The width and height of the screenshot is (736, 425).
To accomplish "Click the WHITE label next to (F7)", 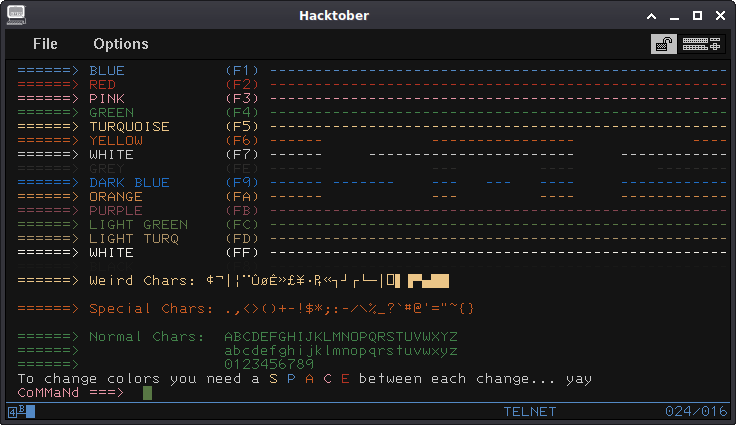I will tap(112, 155).
